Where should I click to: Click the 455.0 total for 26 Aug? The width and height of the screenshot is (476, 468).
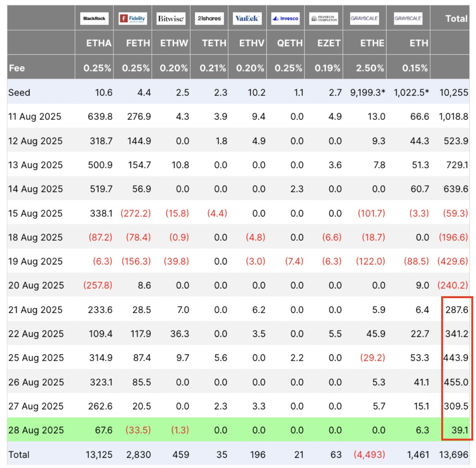456,382
